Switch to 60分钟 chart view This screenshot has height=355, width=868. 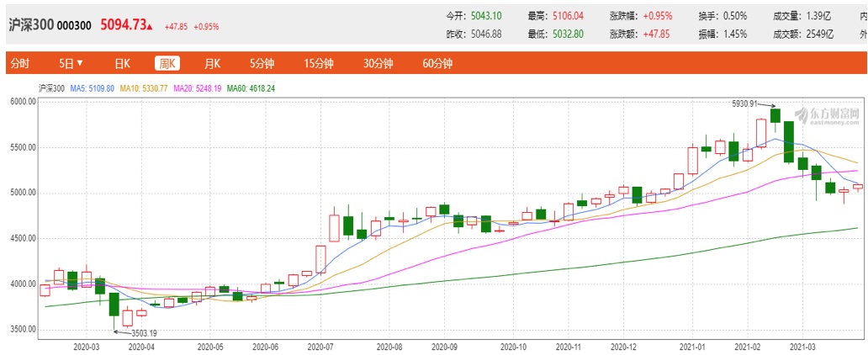click(x=437, y=63)
